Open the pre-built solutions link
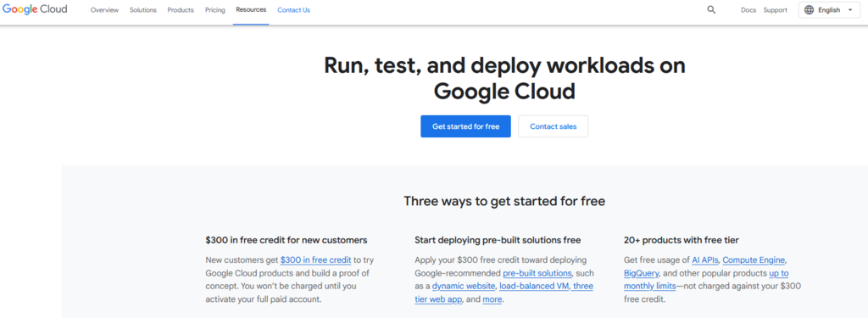868x318 pixels. pyautogui.click(x=537, y=273)
